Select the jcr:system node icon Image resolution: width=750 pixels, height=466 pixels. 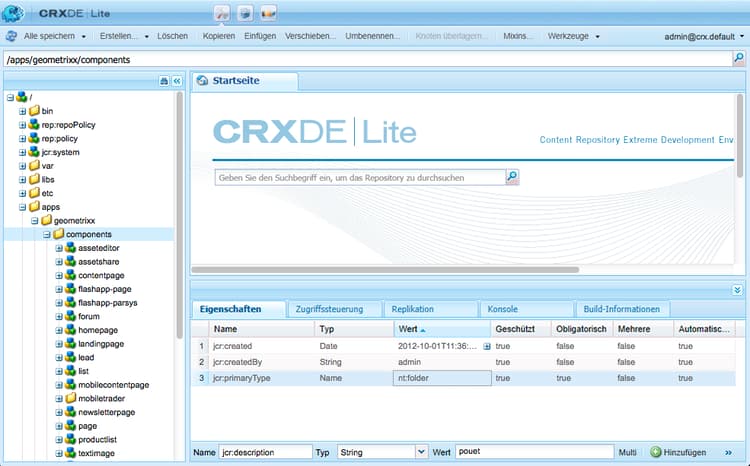[x=33, y=152]
